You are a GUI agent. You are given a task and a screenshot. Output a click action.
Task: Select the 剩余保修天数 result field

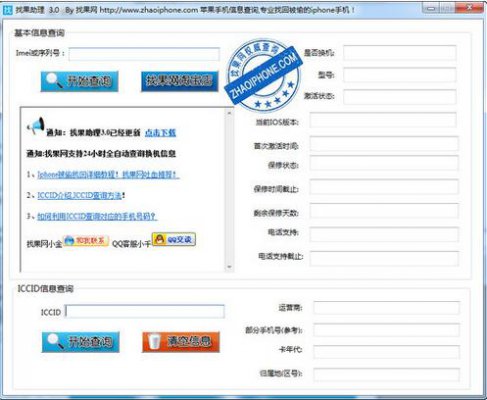(x=384, y=211)
